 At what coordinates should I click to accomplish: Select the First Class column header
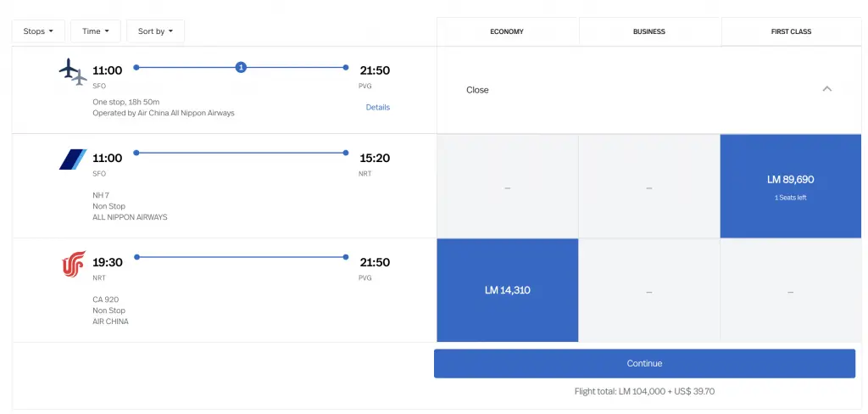tap(791, 31)
